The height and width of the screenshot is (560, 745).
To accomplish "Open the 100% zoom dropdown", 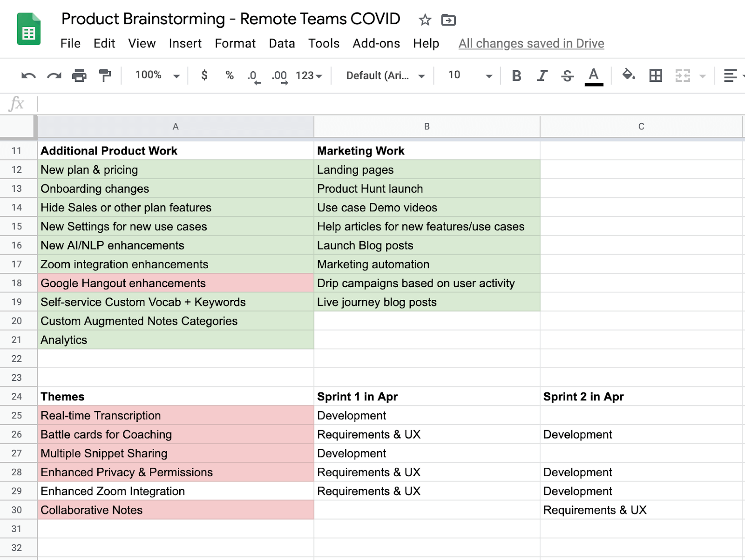I will [157, 75].
